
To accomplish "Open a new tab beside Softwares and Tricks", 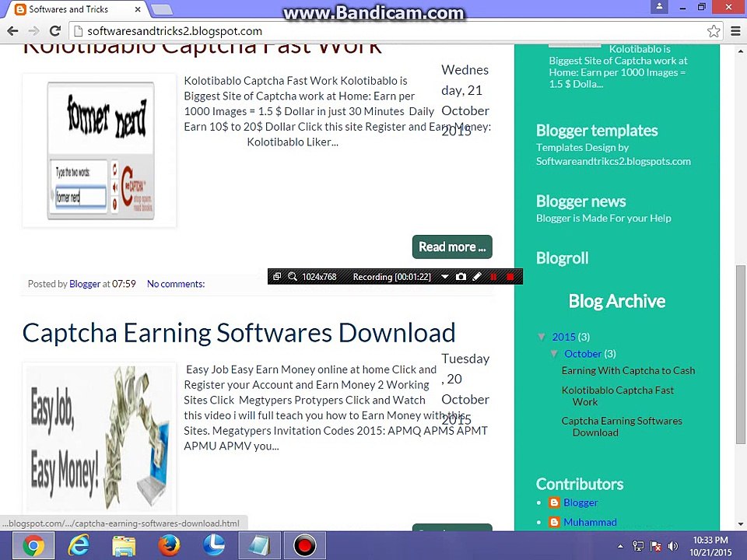I will click(x=162, y=9).
